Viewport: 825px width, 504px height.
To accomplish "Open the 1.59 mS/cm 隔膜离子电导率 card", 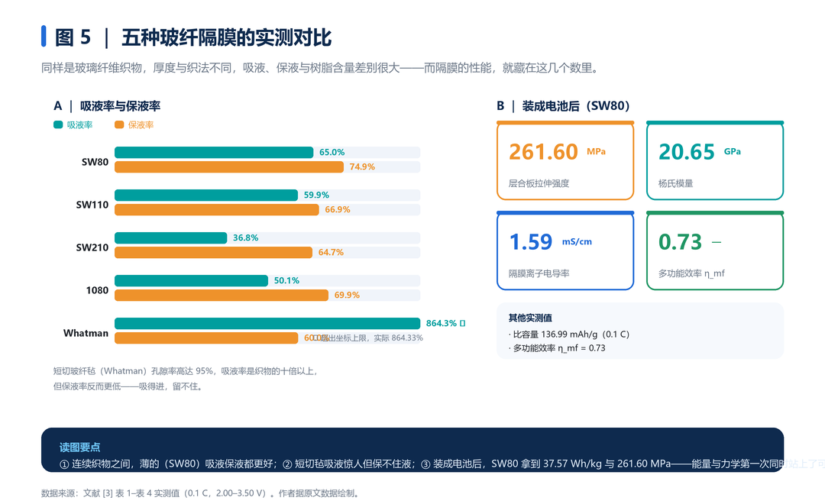I will click(565, 250).
